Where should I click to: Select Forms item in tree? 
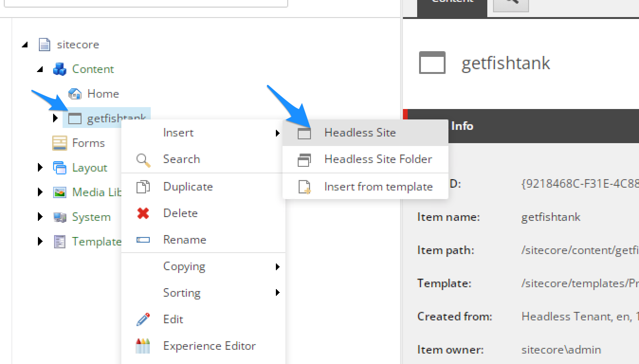[88, 143]
